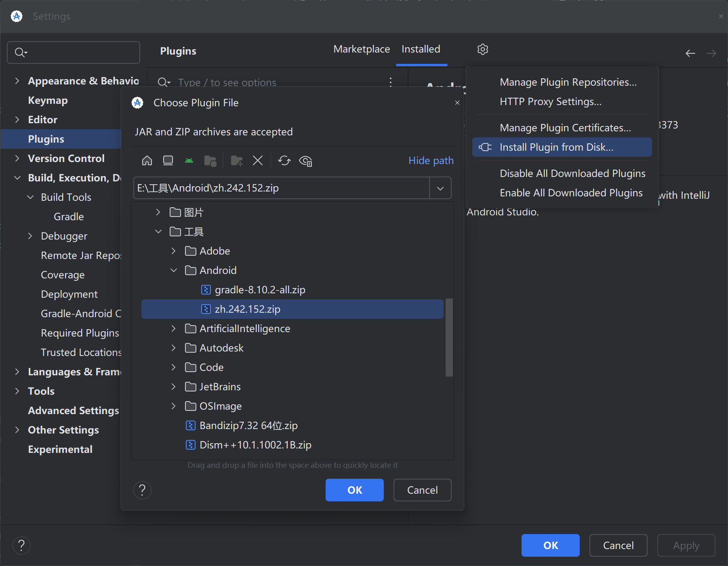Click the gradle-8.10.2-all.zip archive icon
The height and width of the screenshot is (566, 728).
[206, 290]
